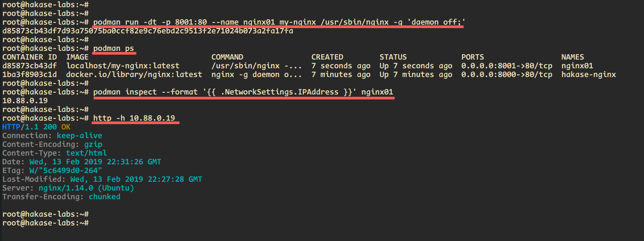Click the podman inspect command
Image resolution: width=644 pixels, height=241 pixels.
click(x=243, y=92)
